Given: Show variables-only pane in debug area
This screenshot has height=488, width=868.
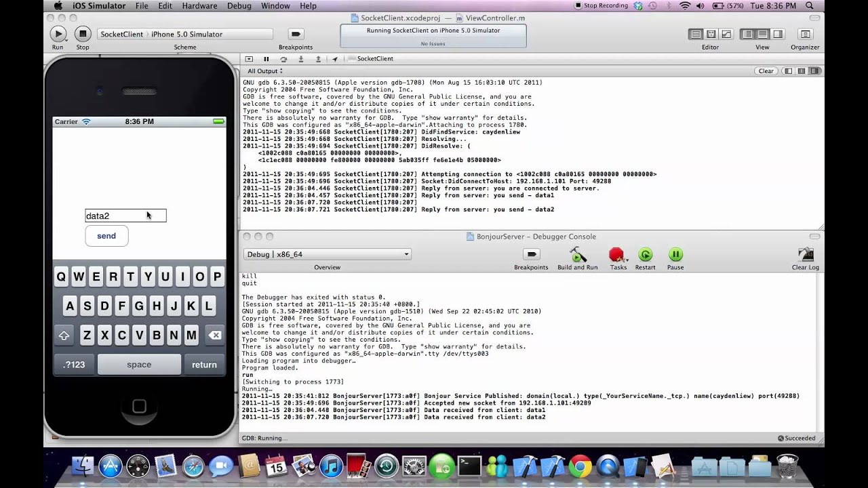Looking at the screenshot, I should click(x=788, y=70).
